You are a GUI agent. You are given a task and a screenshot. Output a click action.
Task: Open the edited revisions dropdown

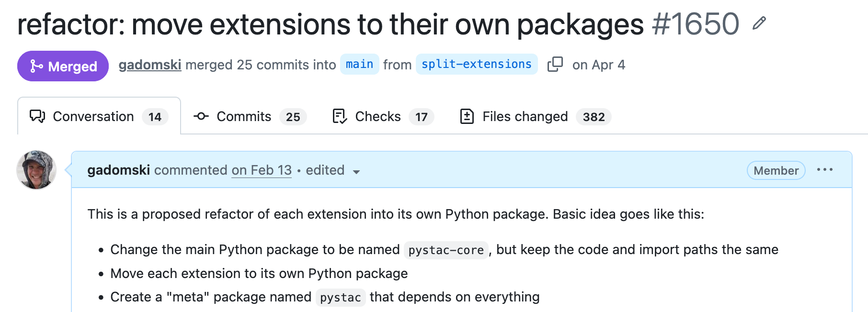tap(333, 170)
